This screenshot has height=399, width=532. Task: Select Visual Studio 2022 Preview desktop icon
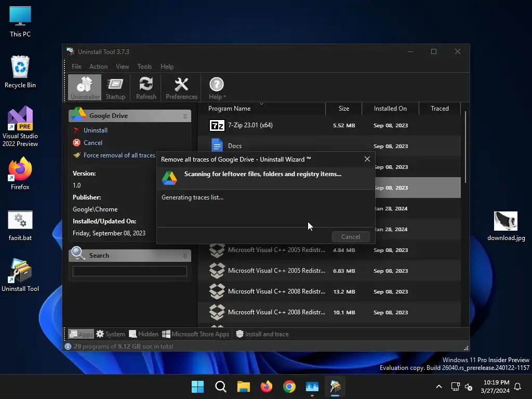pyautogui.click(x=20, y=127)
